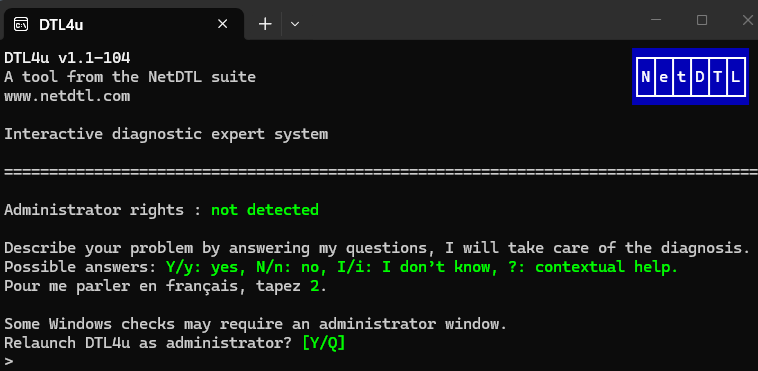Expand the new tab profile dropdown
The height and width of the screenshot is (371, 758).
[x=295, y=24]
